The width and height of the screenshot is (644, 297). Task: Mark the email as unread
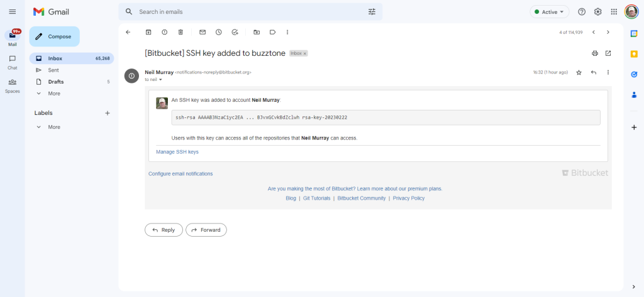coord(203,32)
